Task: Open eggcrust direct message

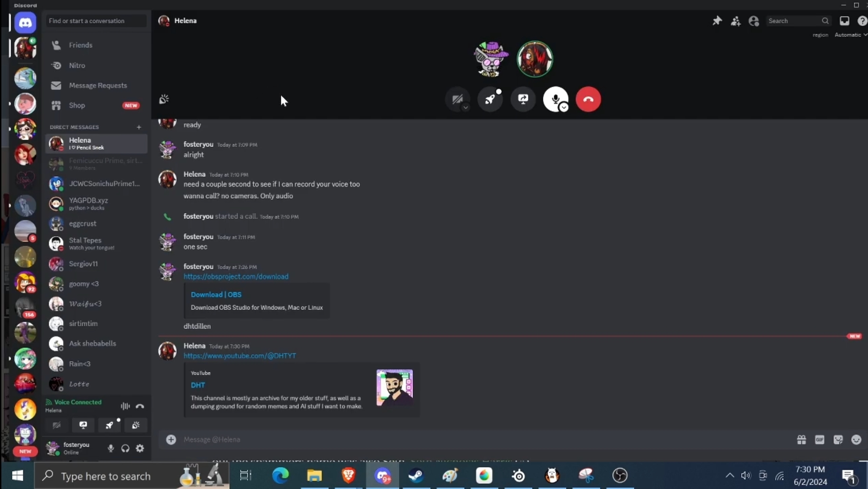Action: (x=96, y=223)
